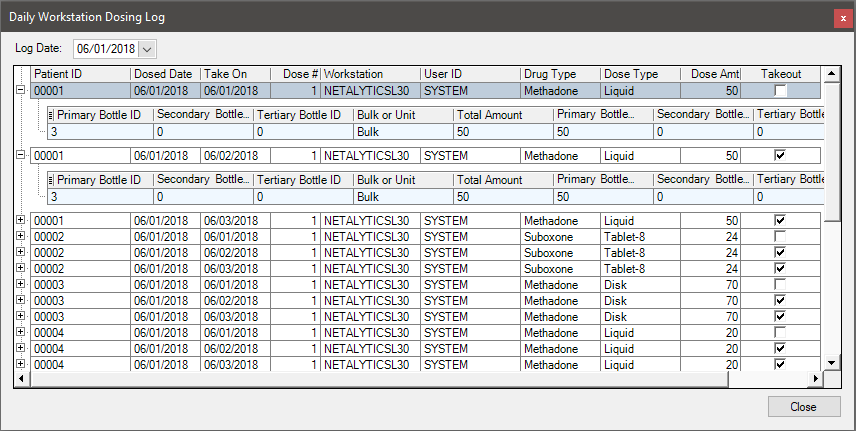Toggle Takeout checkbox for 00004 take on 06/03/2018
Image resolution: width=856 pixels, height=431 pixels.
781,364
